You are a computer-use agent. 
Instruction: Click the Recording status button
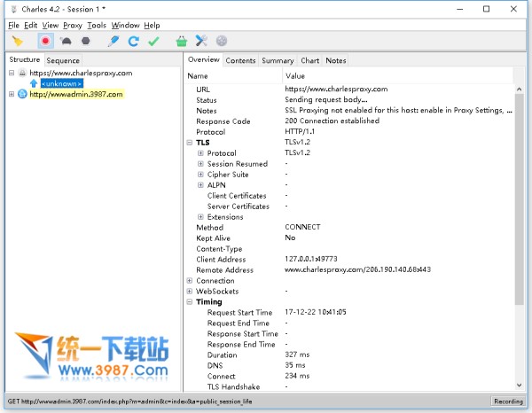508,401
